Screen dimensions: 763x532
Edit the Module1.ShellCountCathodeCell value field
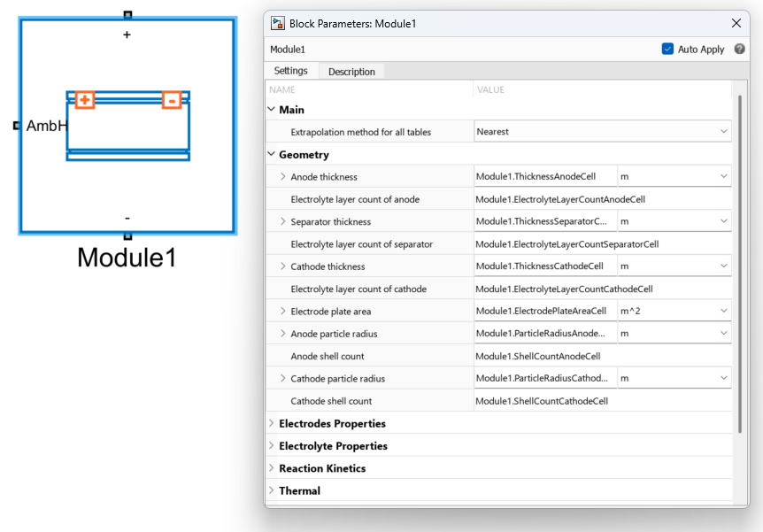coord(603,401)
